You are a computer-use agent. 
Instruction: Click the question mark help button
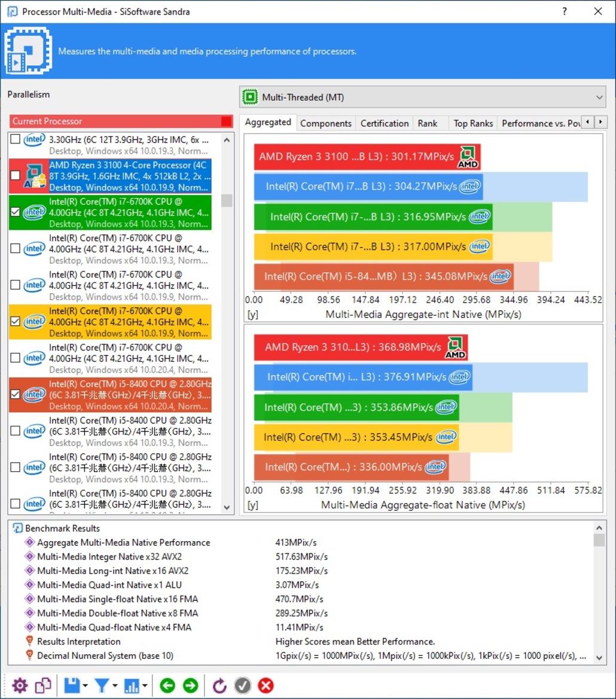[565, 11]
